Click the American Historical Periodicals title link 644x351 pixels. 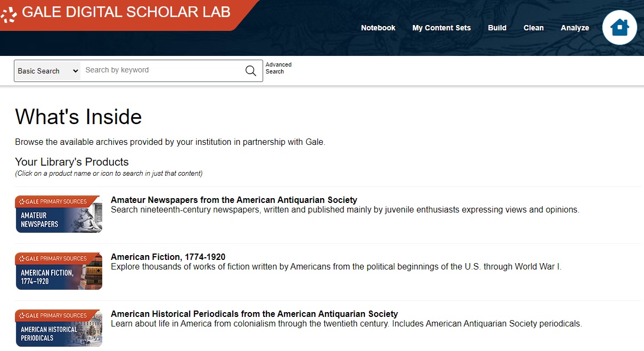tap(254, 314)
